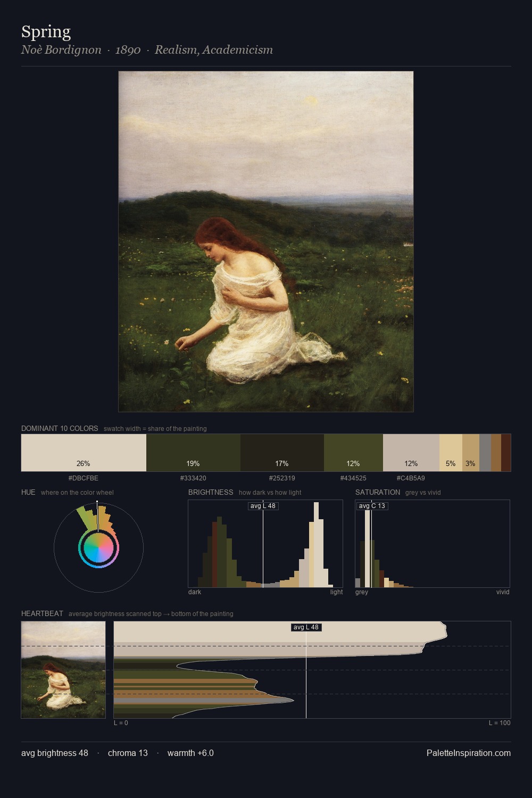Click the 'L = 0' axis label
The image size is (532, 798).
[121, 723]
